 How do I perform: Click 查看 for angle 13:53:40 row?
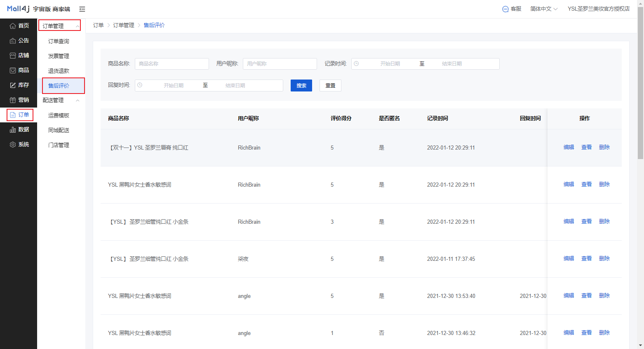[x=587, y=296]
